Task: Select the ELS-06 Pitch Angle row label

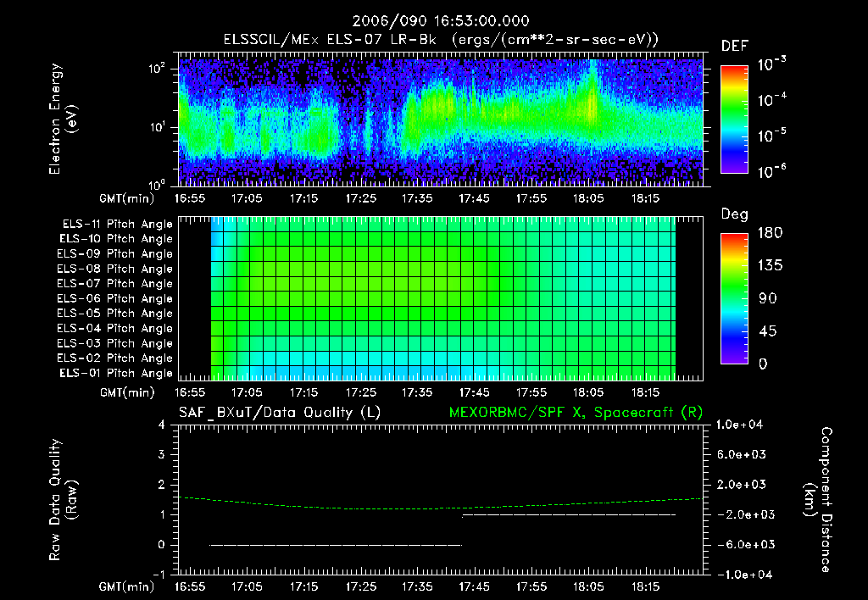Action: pyautogui.click(x=114, y=299)
